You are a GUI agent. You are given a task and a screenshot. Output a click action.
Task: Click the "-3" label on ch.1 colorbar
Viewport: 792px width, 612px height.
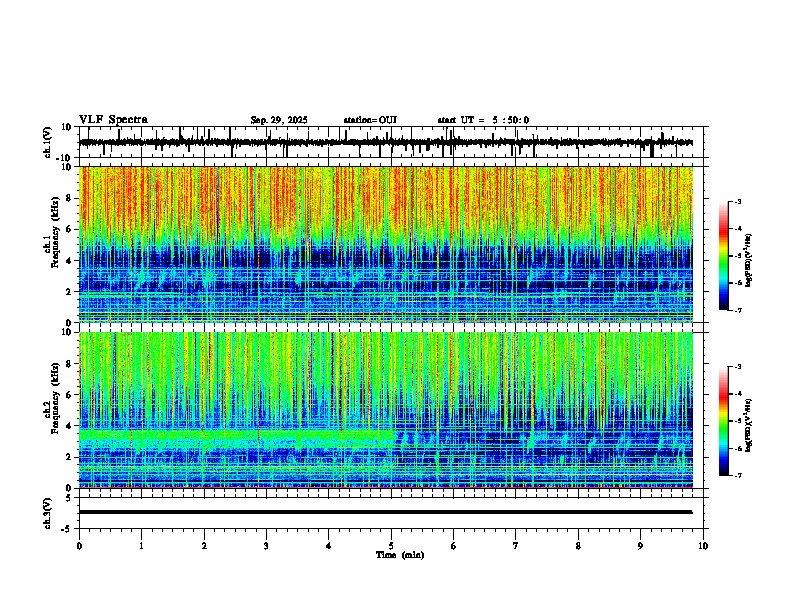click(x=738, y=201)
